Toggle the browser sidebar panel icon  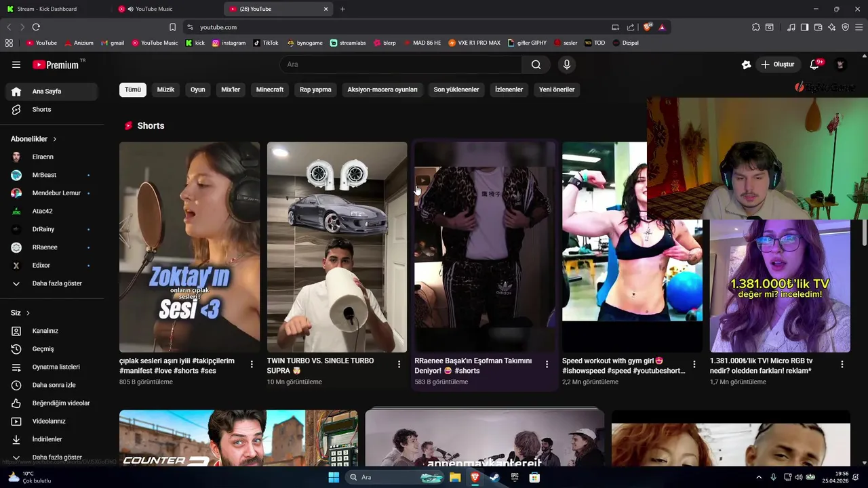click(x=804, y=27)
